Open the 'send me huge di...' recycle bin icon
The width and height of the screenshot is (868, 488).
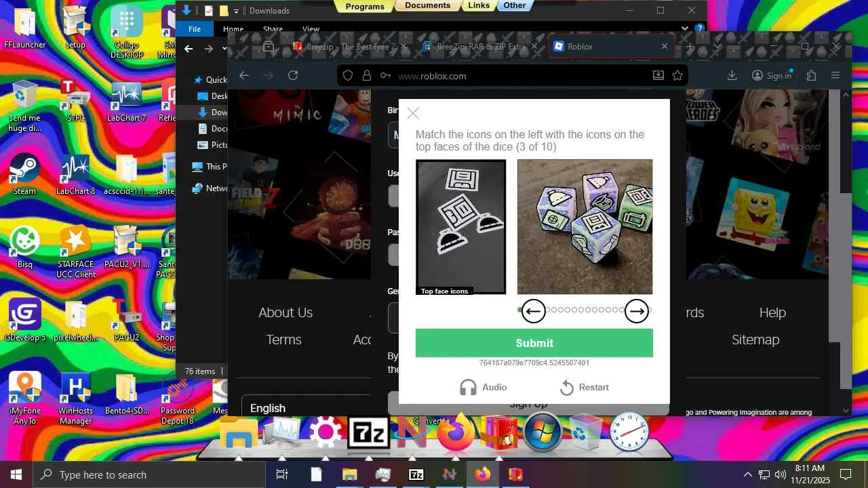[25, 106]
